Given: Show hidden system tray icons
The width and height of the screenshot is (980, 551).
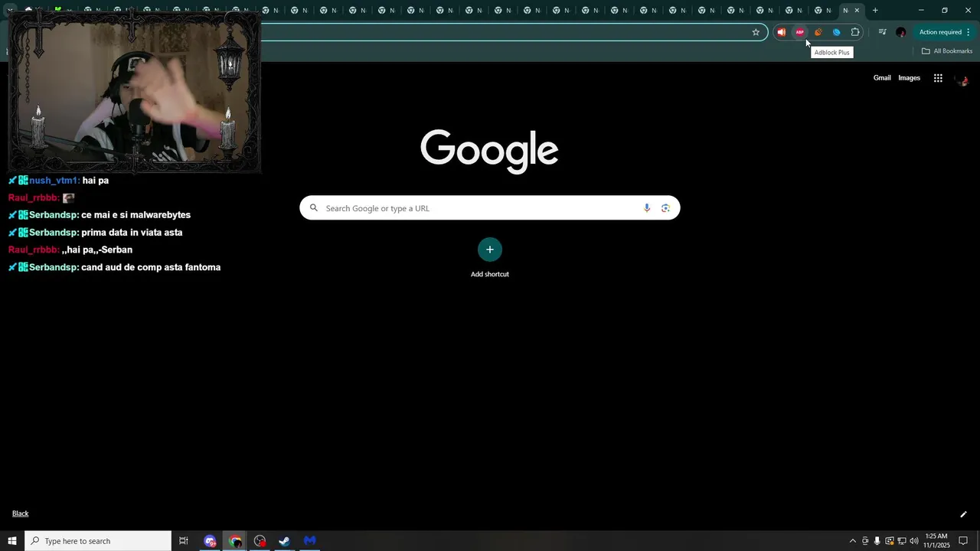Looking at the screenshot, I should (852, 541).
